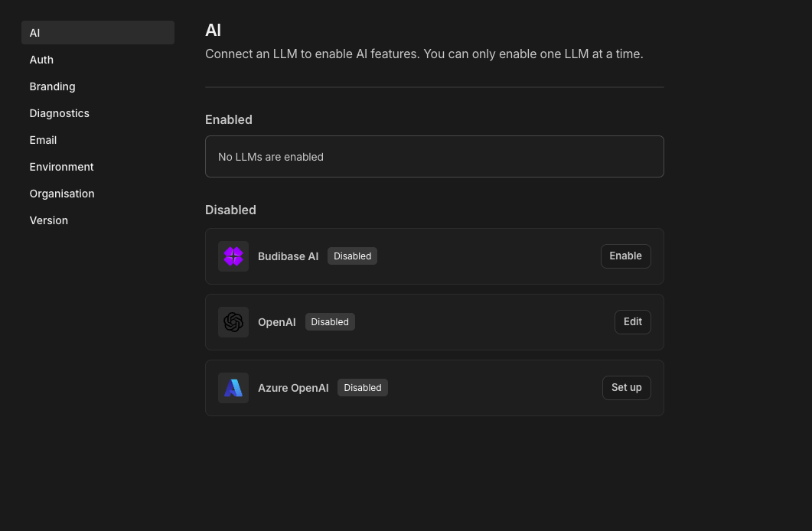Viewport: 812px width, 531px height.
Task: Click the Disabled badge next to OpenAI
Action: (330, 322)
